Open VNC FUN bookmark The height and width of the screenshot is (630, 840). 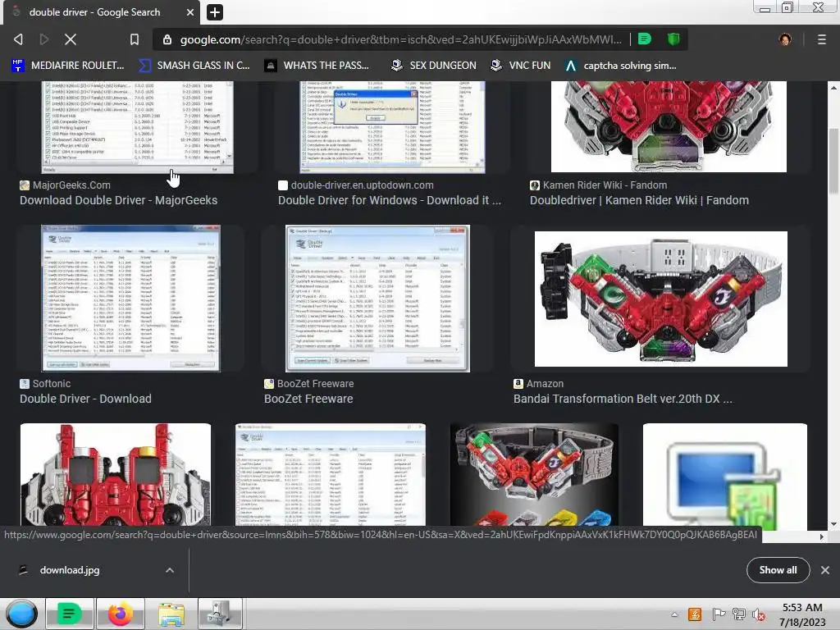pos(521,66)
